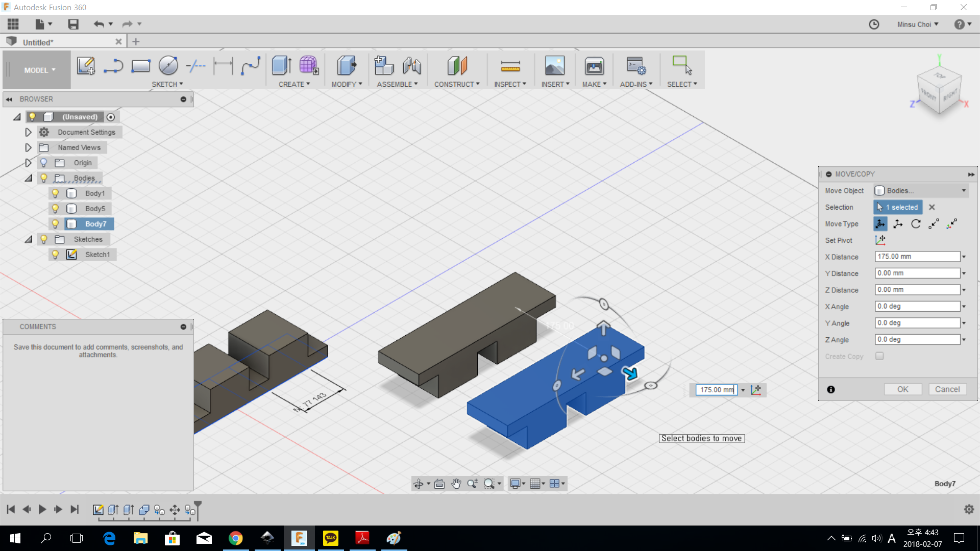Image resolution: width=980 pixels, height=551 pixels.
Task: Select the Sketch Dimension tool
Action: [223, 66]
